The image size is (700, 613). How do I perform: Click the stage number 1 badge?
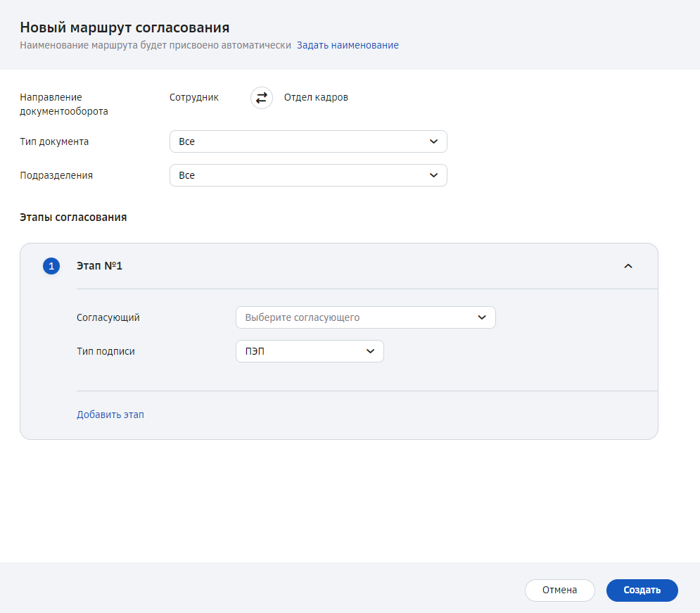(51, 266)
